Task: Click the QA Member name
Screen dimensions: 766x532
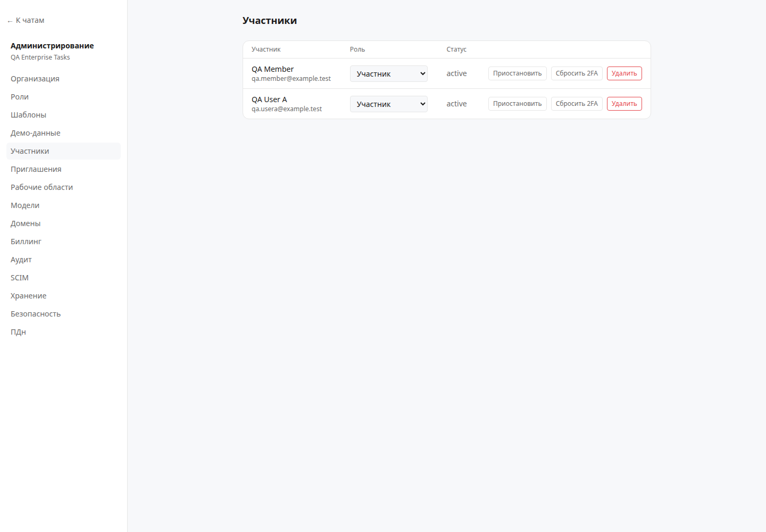Action: coord(272,69)
